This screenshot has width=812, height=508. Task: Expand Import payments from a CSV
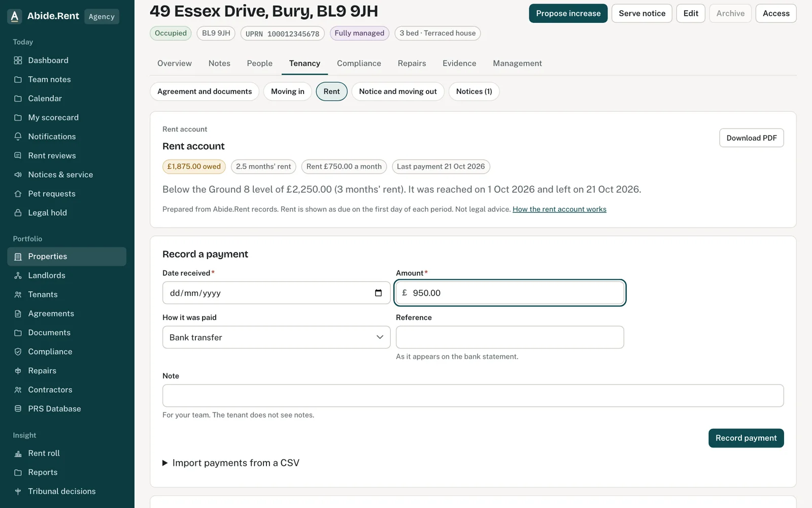point(231,463)
